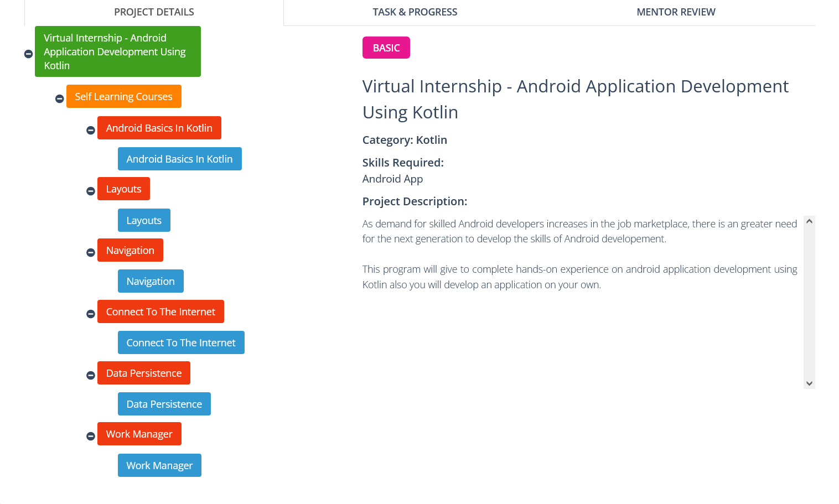Collapse the Layouts tree branch
839x504 pixels.
[90, 190]
